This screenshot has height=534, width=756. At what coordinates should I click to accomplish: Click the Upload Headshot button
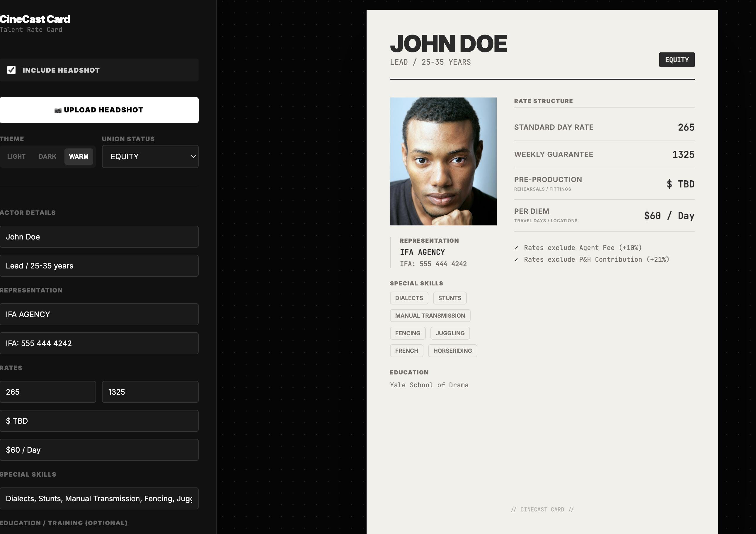pyautogui.click(x=99, y=110)
